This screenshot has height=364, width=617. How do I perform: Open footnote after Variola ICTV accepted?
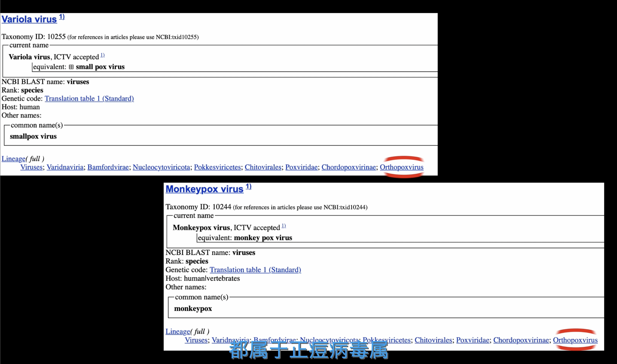point(102,55)
